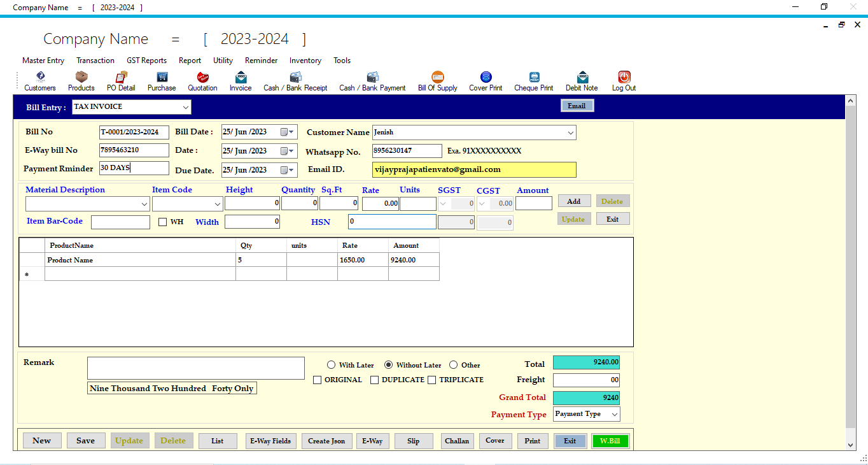This screenshot has width=868, height=465.
Task: Open Cash / Bank Receipt entry
Action: pyautogui.click(x=295, y=81)
